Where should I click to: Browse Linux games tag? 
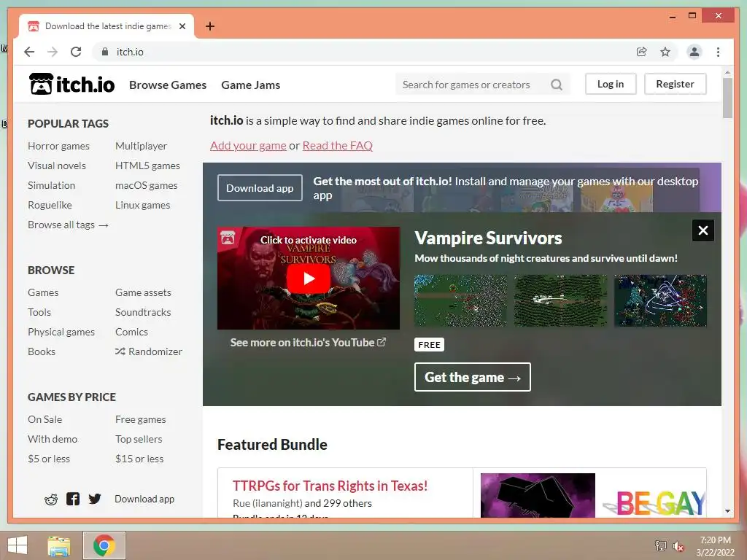click(x=142, y=205)
